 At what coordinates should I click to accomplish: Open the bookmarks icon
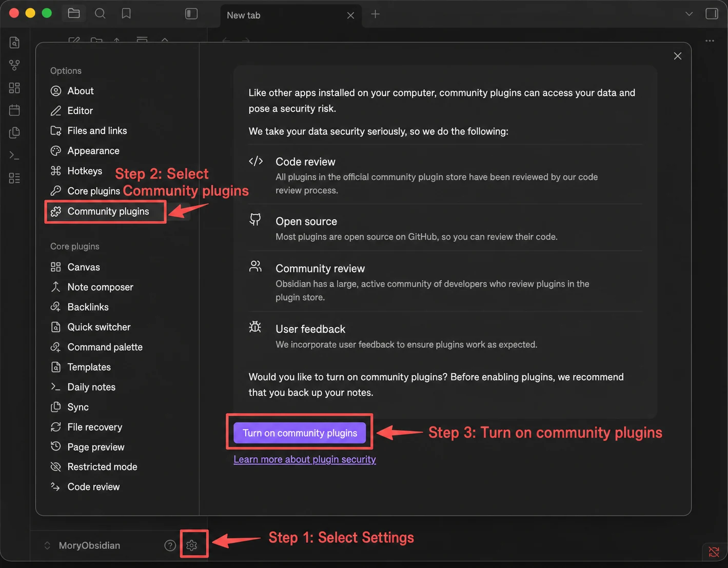point(126,14)
